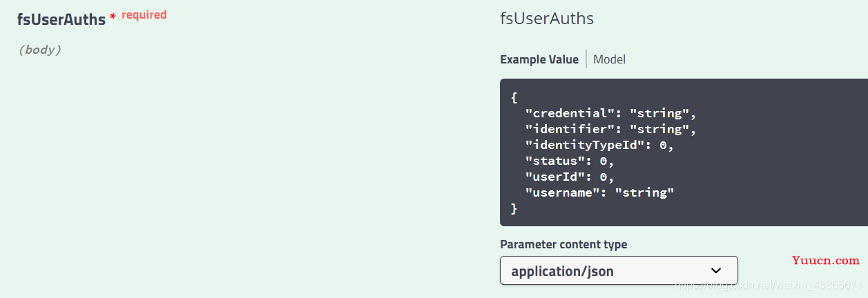Switch to the Example Value tab
This screenshot has width=868, height=298.
coord(539,59)
